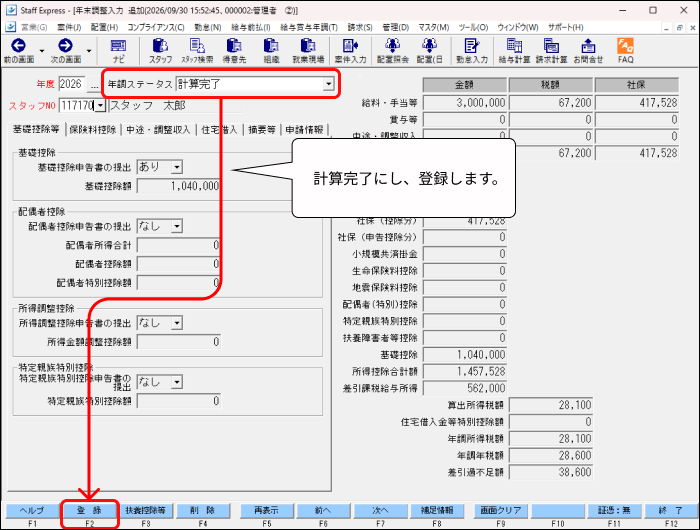This screenshot has height=530, width=700.
Task: Click the 年度 field showing 2026
Action: tap(72, 84)
